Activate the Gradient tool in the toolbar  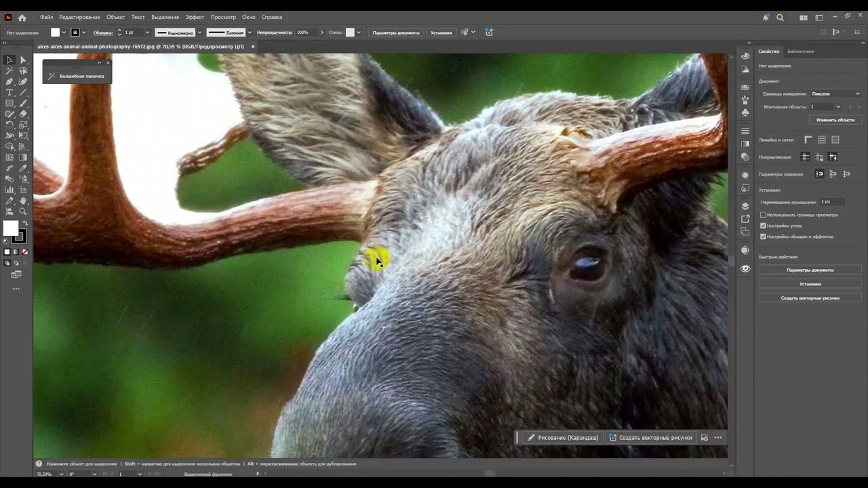pos(23,157)
